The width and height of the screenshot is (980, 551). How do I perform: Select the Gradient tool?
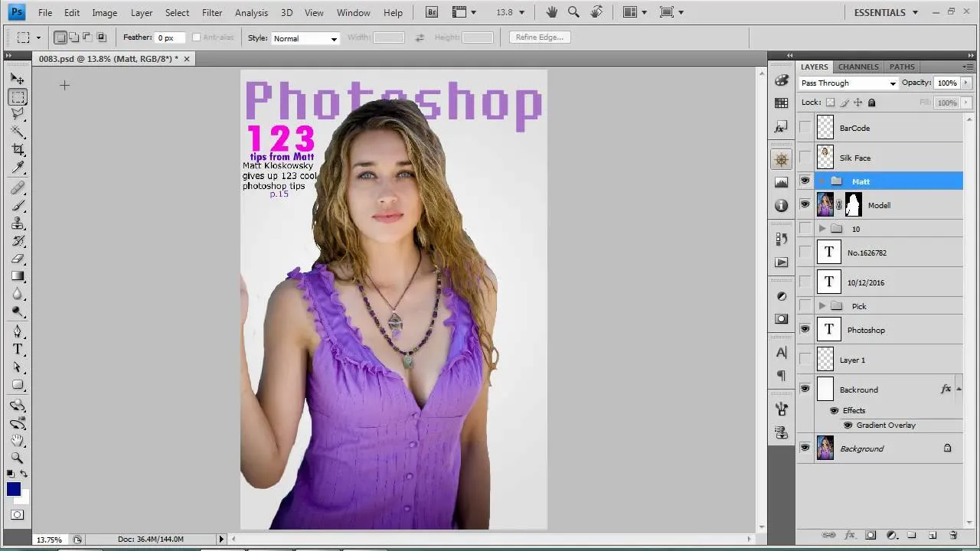pos(18,275)
